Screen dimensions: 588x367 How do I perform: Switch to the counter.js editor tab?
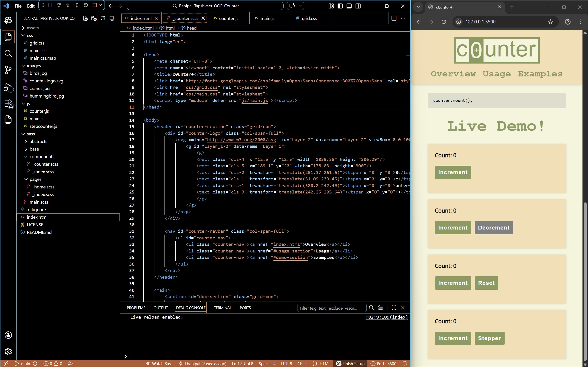pos(228,18)
